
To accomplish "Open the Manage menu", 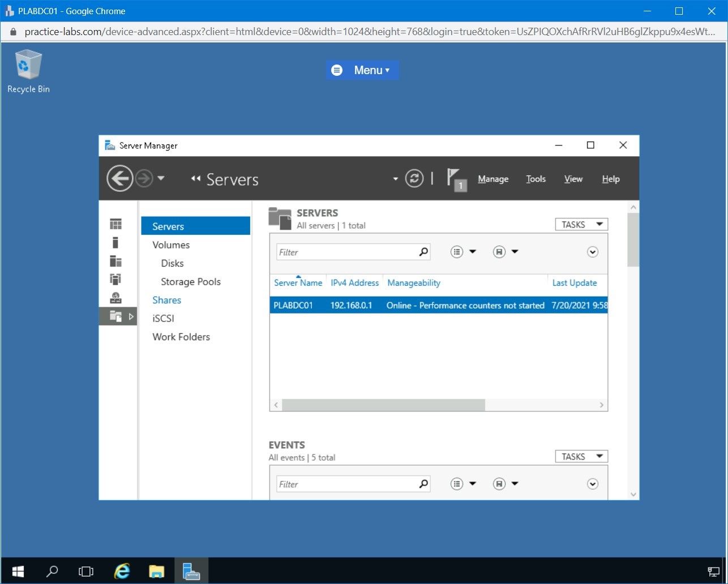I will (493, 179).
